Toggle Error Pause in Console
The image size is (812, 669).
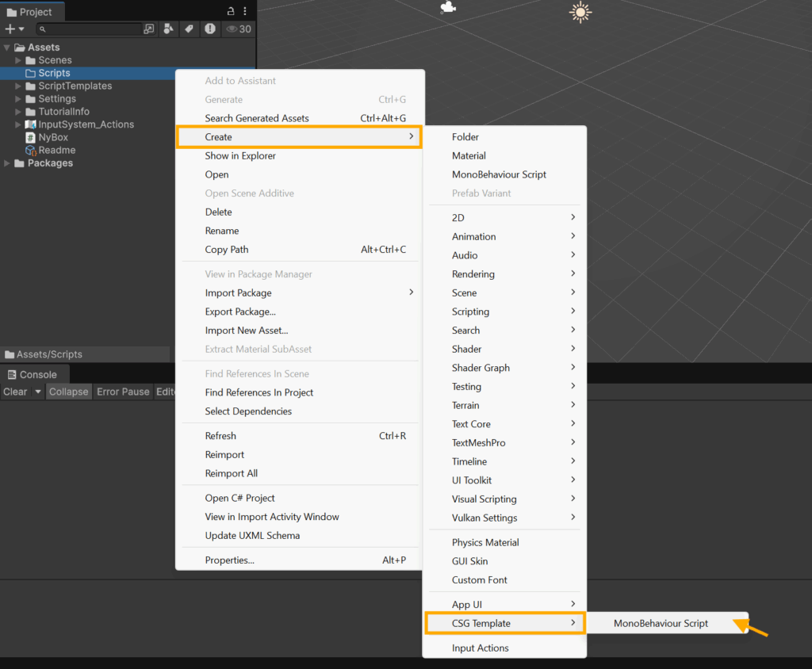(x=123, y=392)
